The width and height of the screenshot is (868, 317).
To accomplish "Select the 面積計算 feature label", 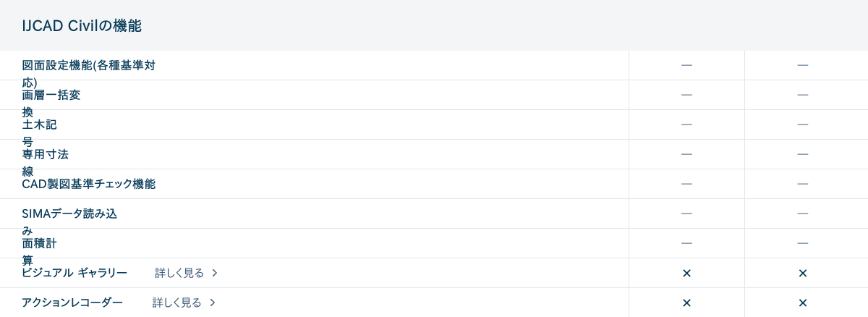I will (39, 244).
